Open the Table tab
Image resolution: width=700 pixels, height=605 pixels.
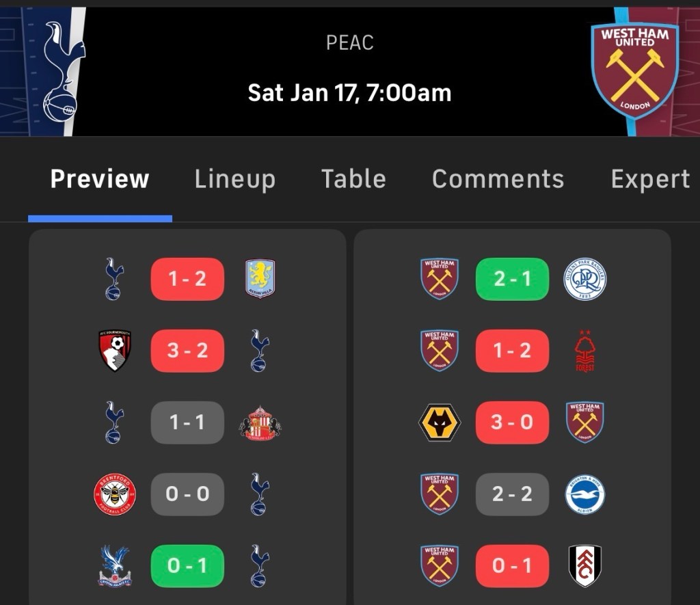353,179
